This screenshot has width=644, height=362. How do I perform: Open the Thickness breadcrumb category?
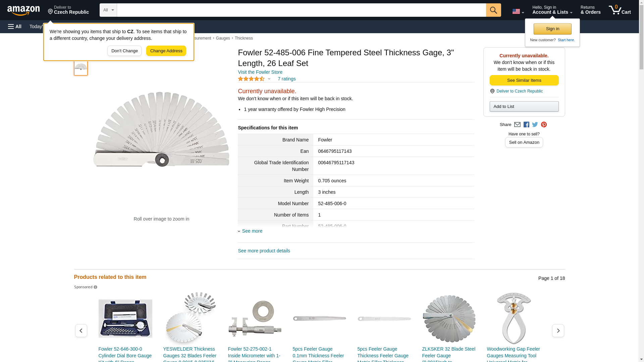(244, 38)
